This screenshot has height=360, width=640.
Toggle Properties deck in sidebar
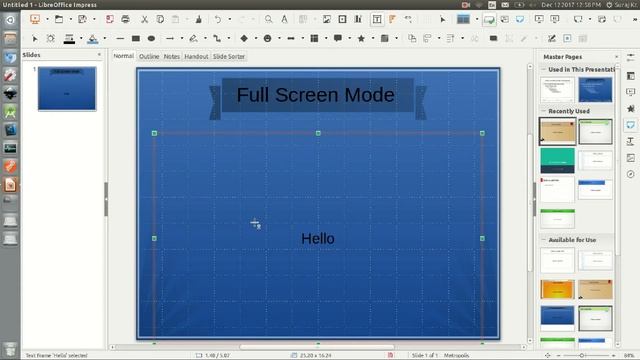coord(631,58)
